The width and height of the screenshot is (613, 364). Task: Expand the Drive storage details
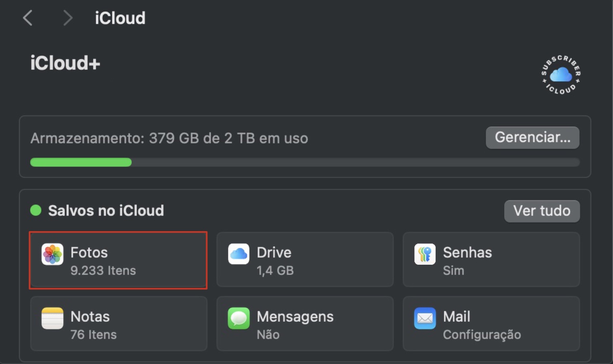pyautogui.click(x=304, y=260)
